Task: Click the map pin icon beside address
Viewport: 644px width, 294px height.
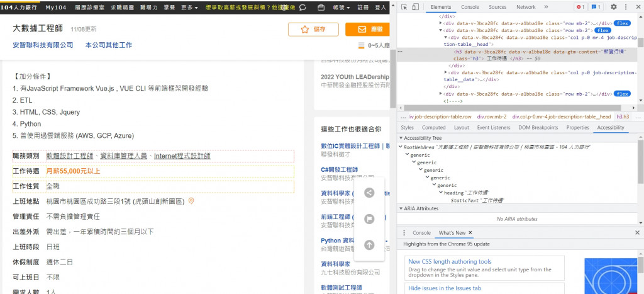Action: pyautogui.click(x=191, y=201)
